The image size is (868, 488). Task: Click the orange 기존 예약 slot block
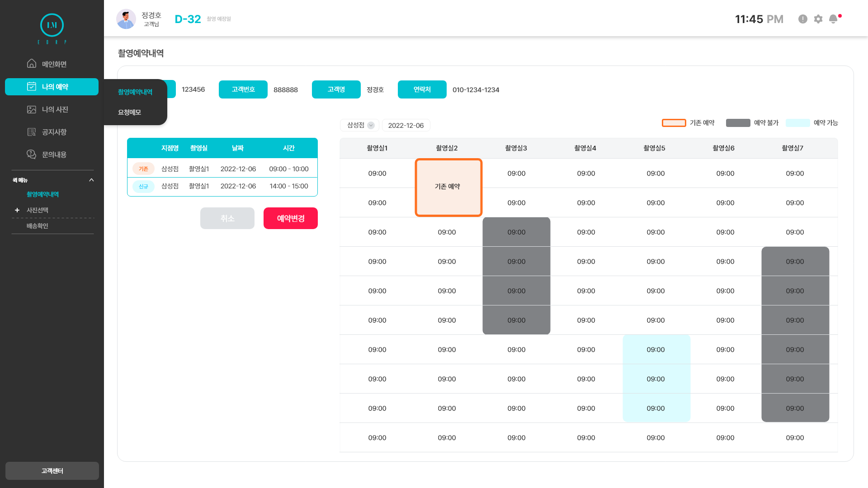[448, 187]
